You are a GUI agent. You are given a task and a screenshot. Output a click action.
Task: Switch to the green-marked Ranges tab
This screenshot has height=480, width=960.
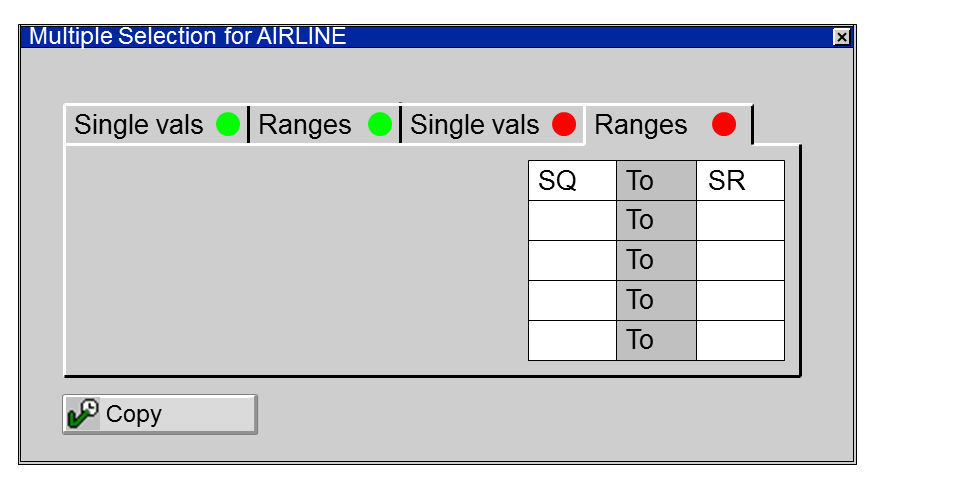click(x=305, y=125)
